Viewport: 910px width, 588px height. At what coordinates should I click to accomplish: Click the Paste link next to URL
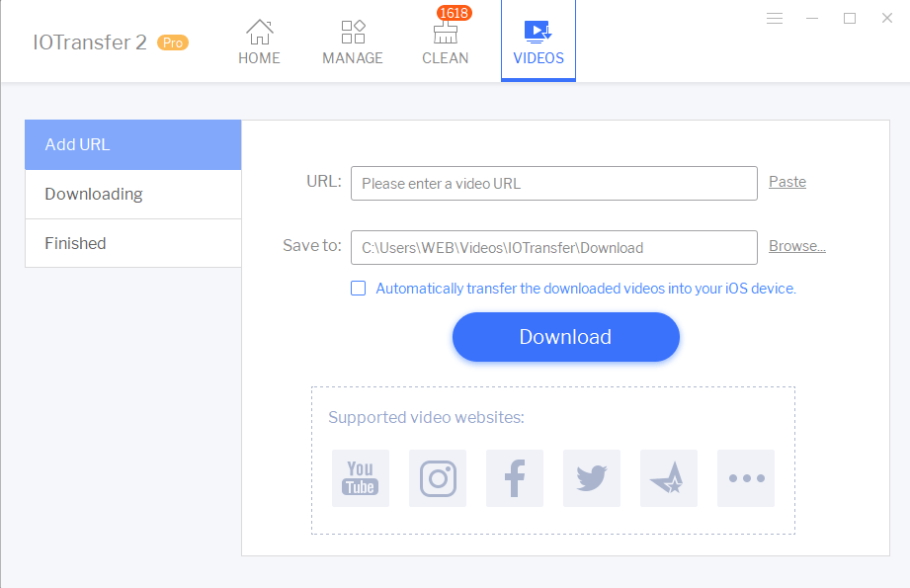(787, 182)
